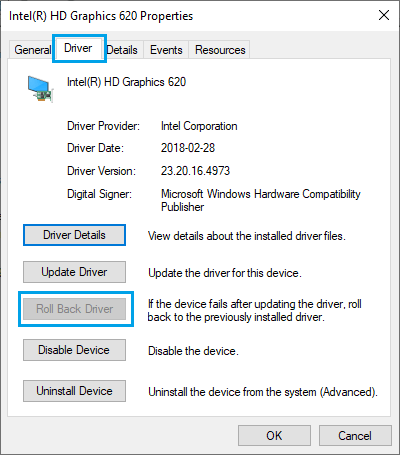Viewport: 400px width, 455px height.
Task: Select the Intel(R) HD Graphics 620 device name
Action: (126, 82)
